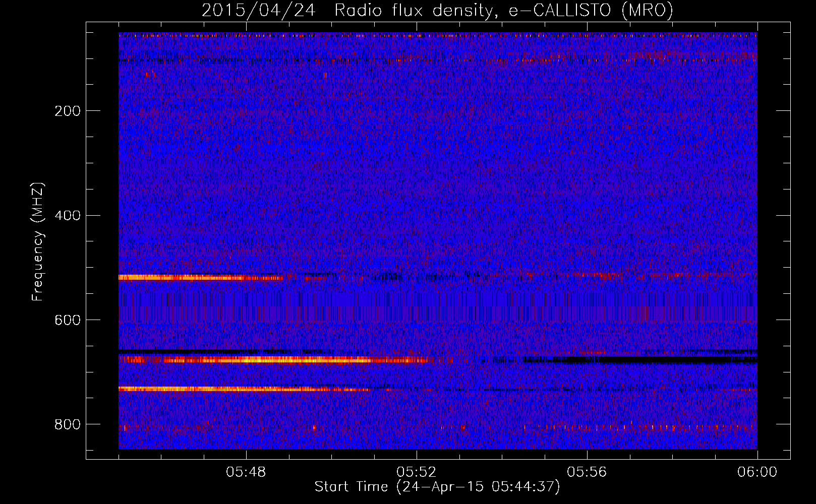This screenshot has width=816, height=504.
Task: Click the 800 frequency tick label
Action: click(68, 425)
